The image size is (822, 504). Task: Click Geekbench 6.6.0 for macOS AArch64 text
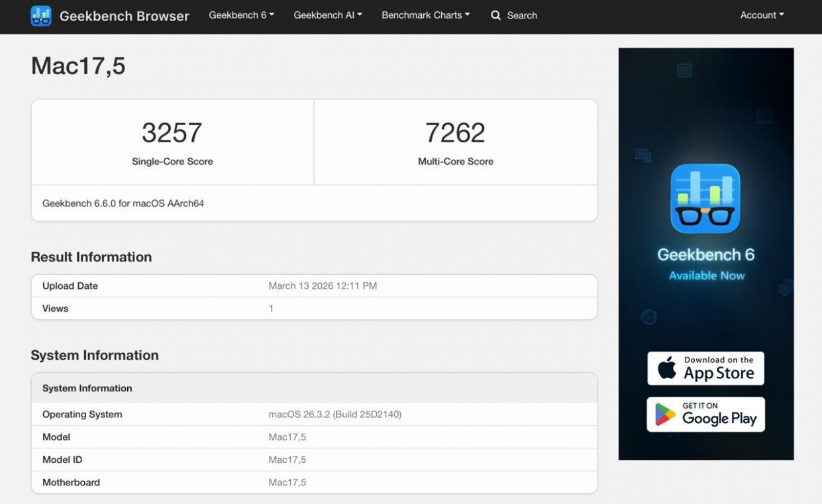tap(123, 203)
